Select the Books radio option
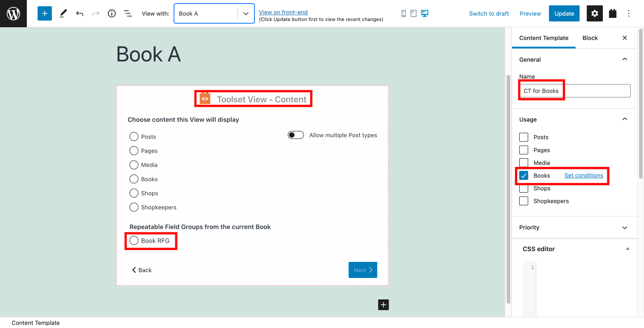 click(134, 179)
